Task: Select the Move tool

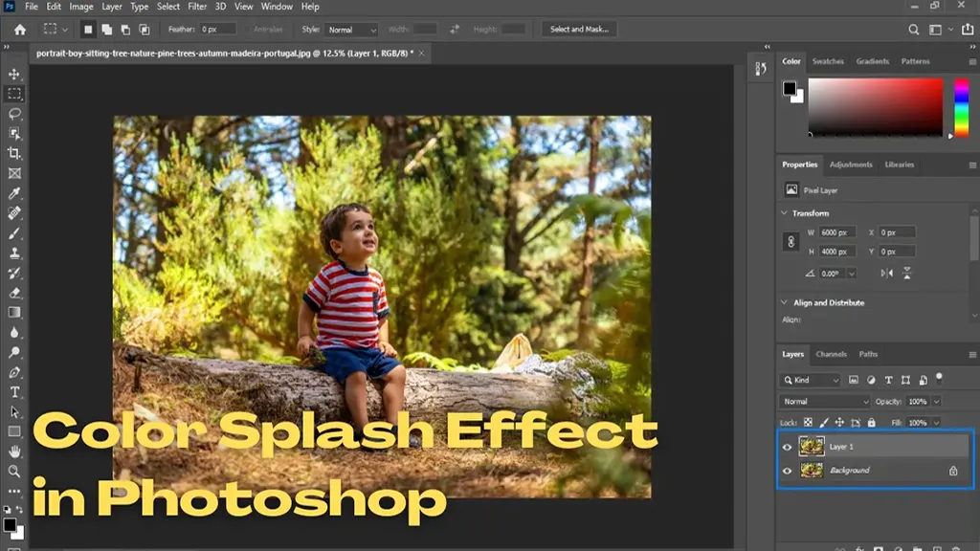Action: click(14, 73)
